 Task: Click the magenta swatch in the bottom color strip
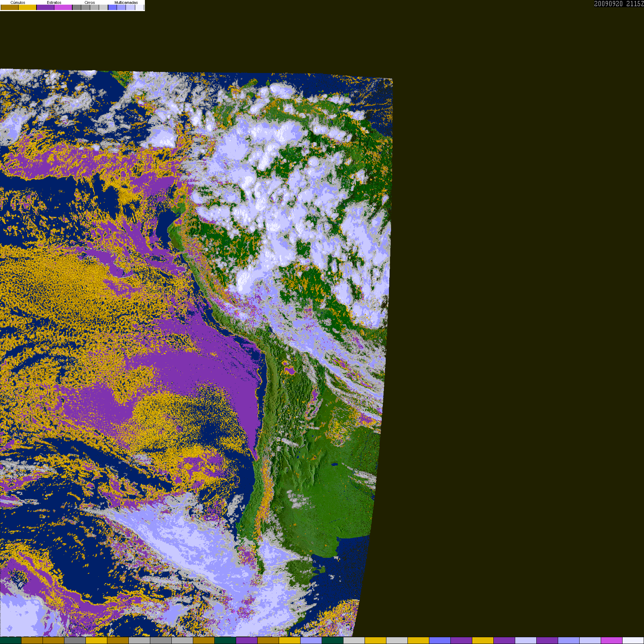click(x=611, y=640)
